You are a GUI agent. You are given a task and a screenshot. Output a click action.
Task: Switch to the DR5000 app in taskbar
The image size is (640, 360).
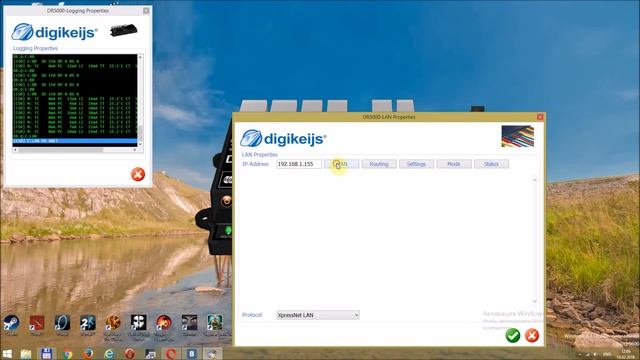(x=212, y=353)
